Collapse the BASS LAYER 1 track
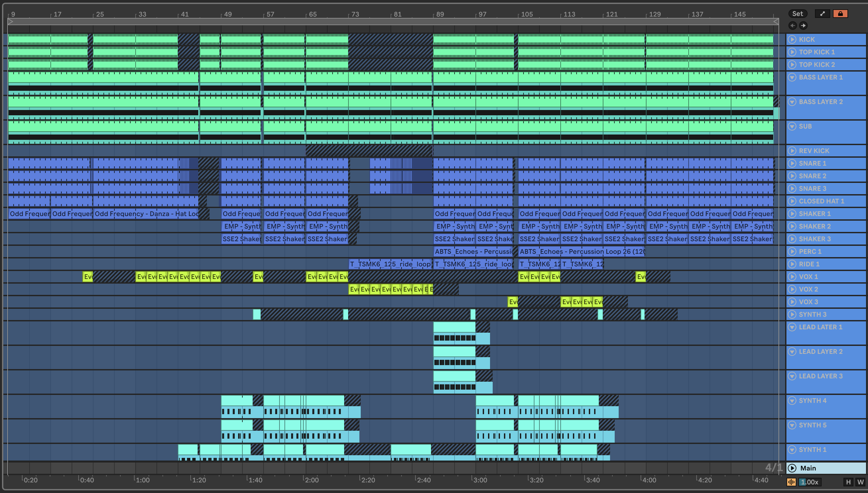The height and width of the screenshot is (493, 868). pos(792,77)
